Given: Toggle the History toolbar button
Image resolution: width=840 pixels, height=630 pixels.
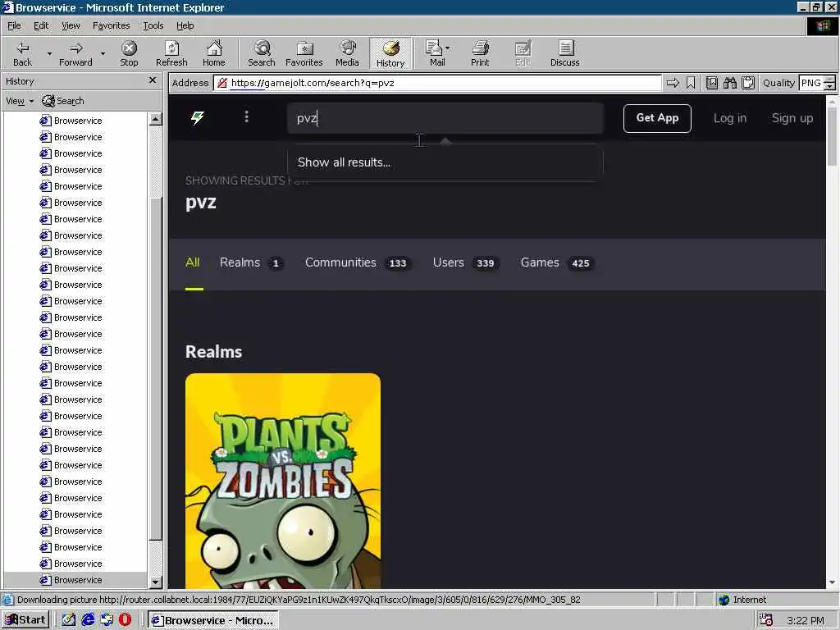Looking at the screenshot, I should 390,53.
